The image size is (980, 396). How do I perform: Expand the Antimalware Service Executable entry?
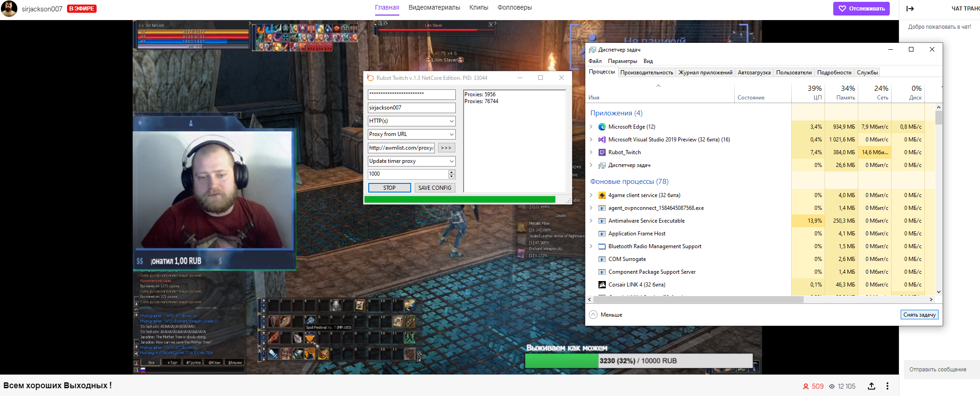[591, 221]
